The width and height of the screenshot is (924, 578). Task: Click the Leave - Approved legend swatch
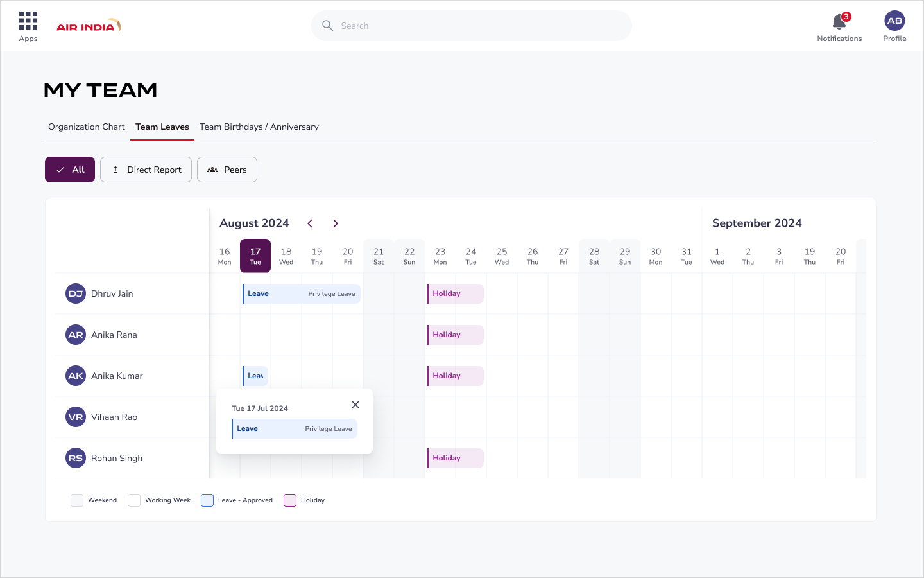click(207, 500)
